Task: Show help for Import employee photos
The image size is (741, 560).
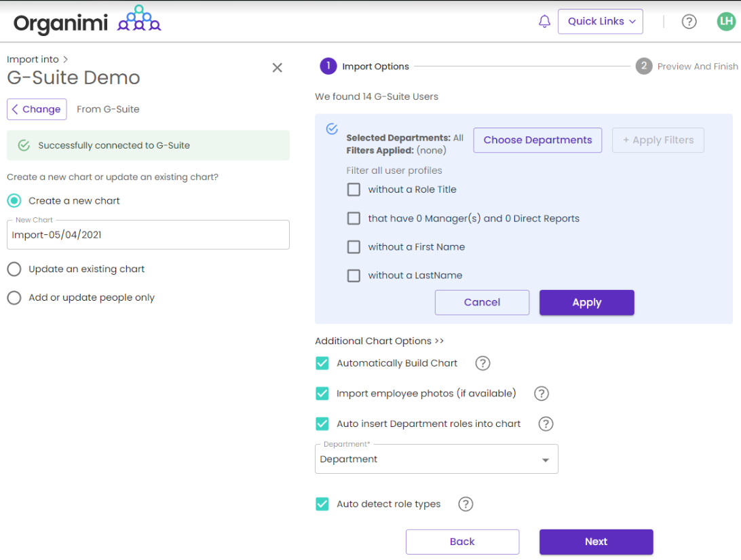Action: (x=541, y=394)
